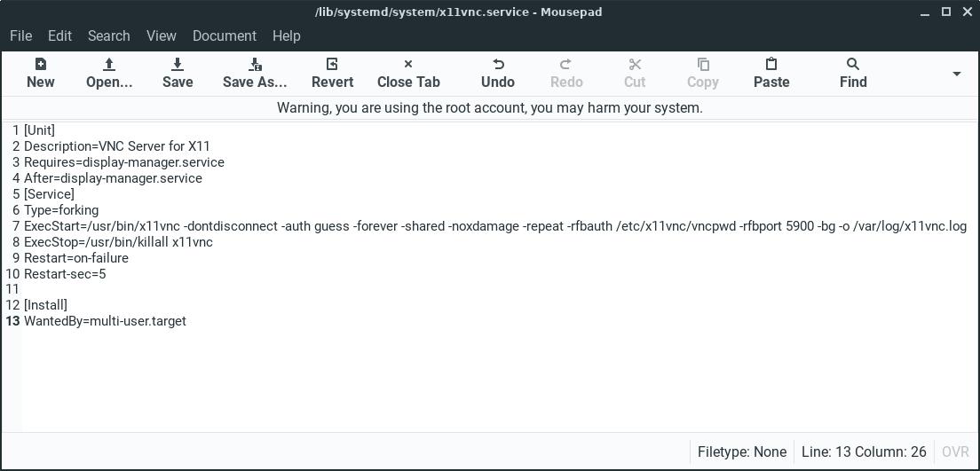980x471 pixels.
Task: Open the Help menu
Action: coord(287,35)
